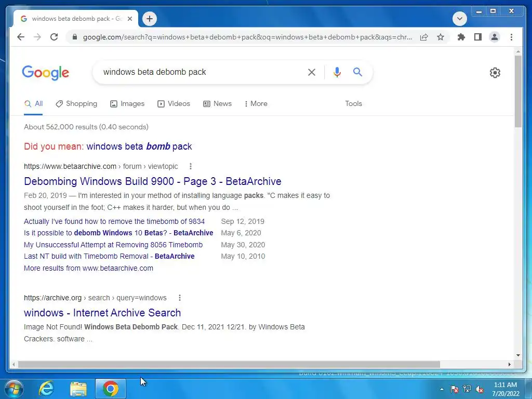532x399 pixels.
Task: Clear the search box with the X
Action: 312,72
